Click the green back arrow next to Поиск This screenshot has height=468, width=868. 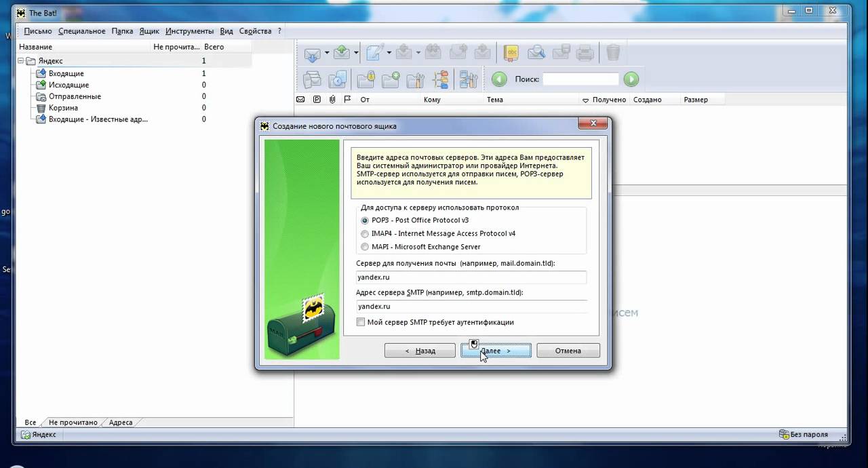[499, 79]
